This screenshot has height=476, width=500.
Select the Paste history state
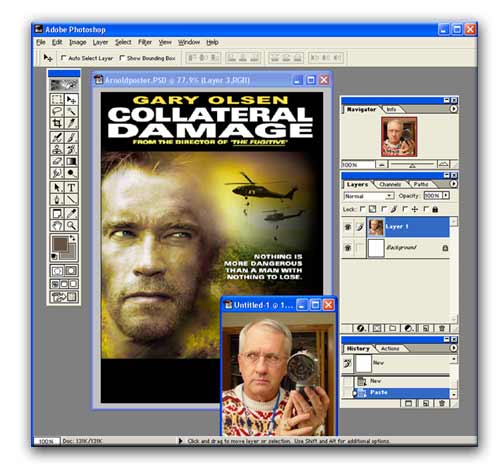coord(403,393)
